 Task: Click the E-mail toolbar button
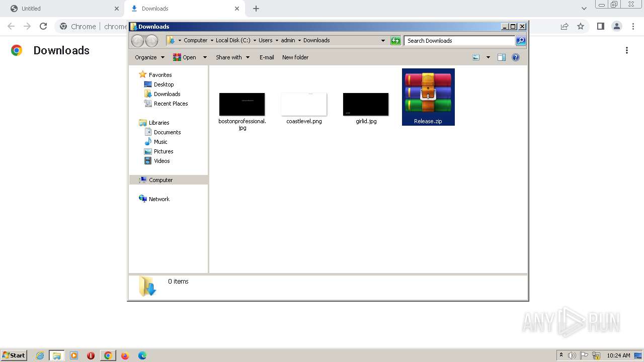coord(267,57)
